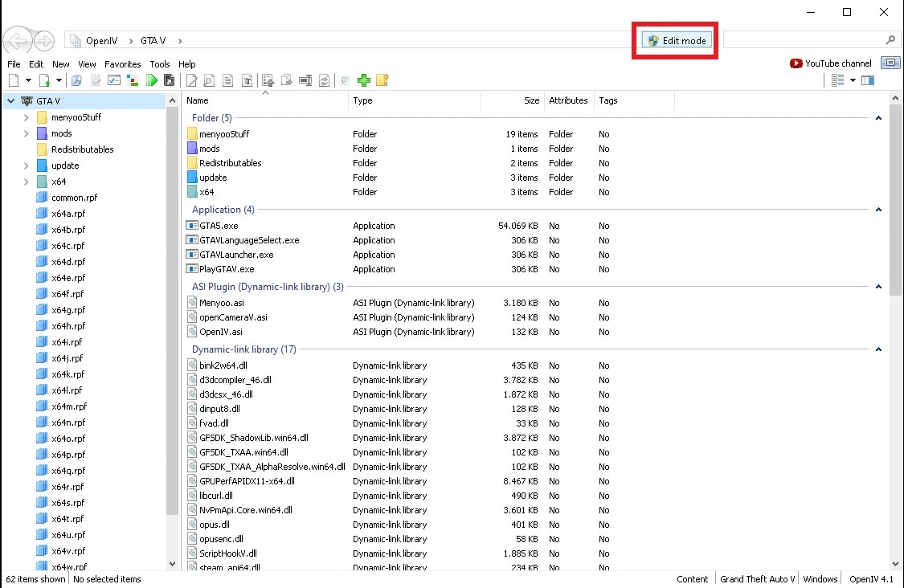Image resolution: width=904 pixels, height=588 pixels.
Task: Expand the x64 tree folder
Action: pyautogui.click(x=26, y=182)
